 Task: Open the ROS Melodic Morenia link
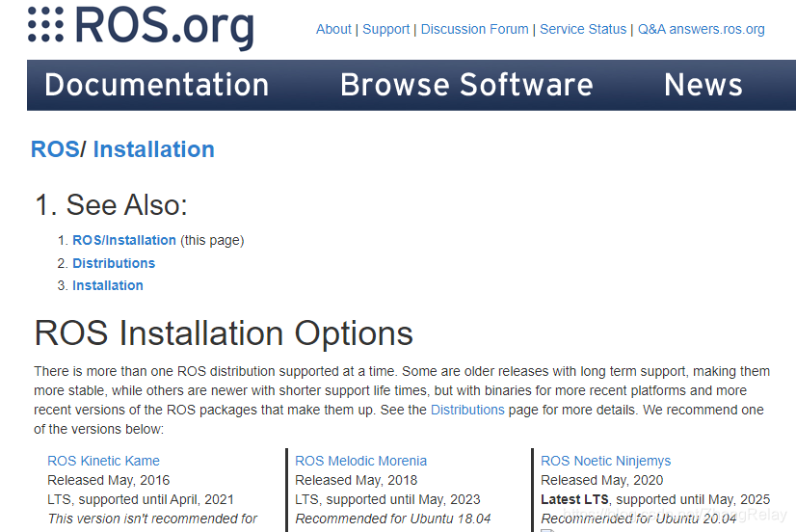(361, 461)
